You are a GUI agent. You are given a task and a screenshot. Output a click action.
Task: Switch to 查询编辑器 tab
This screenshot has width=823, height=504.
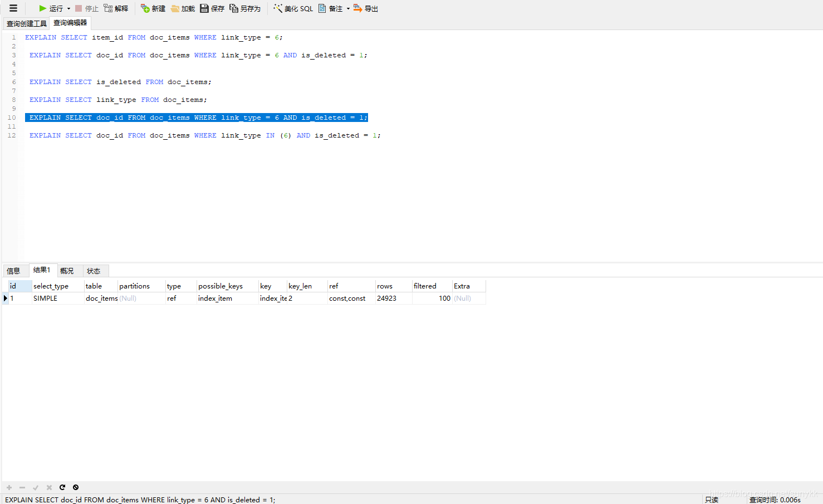tap(70, 23)
